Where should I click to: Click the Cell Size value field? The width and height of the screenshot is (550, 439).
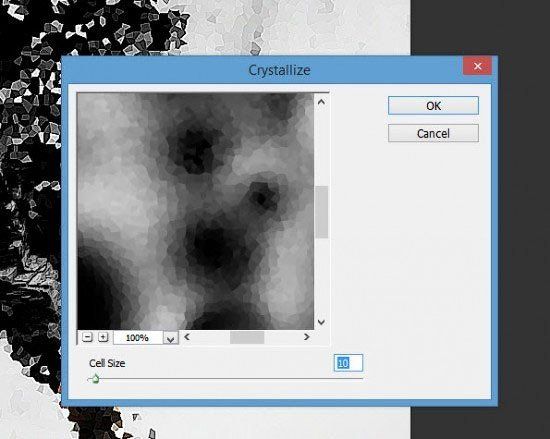[x=348, y=363]
